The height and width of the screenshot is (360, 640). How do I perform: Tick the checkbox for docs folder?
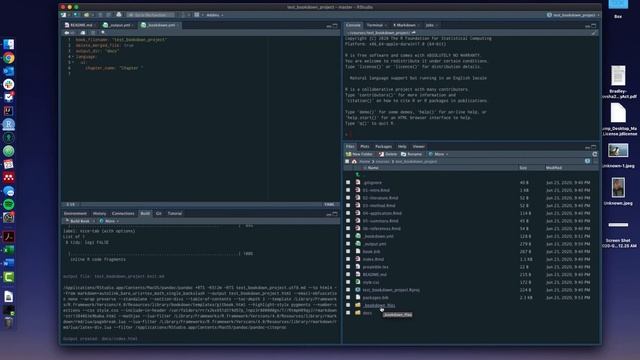[x=348, y=313]
